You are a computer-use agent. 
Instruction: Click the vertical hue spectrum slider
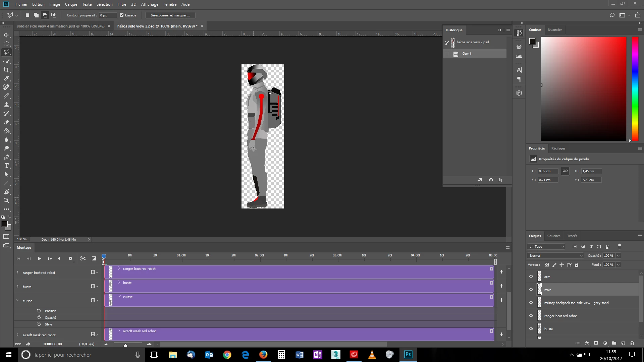coord(635,89)
